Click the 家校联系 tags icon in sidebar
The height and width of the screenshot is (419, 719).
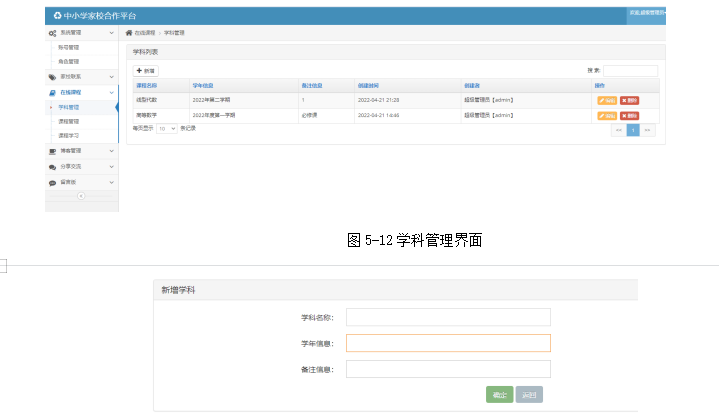[x=52, y=77]
